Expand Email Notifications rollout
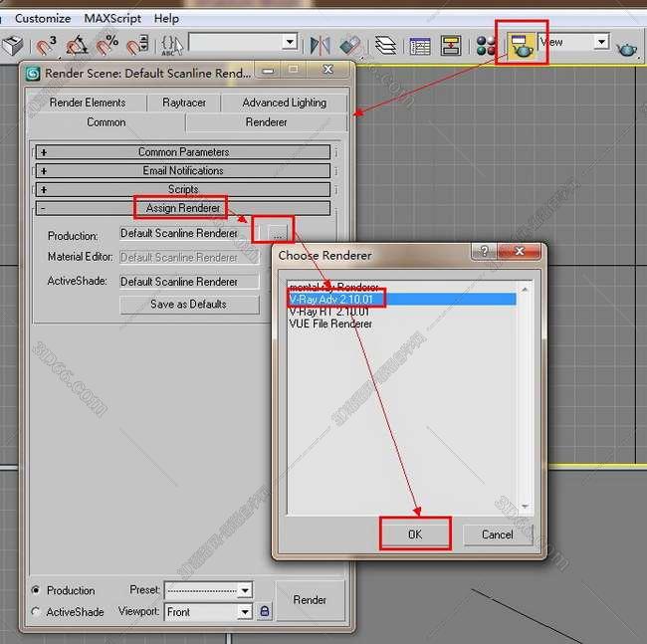Image resolution: width=647 pixels, height=644 pixels. point(183,170)
